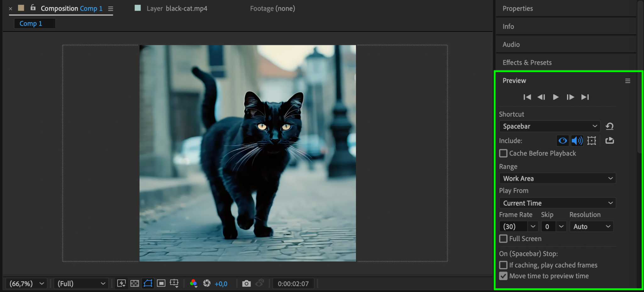Step to the next frame
Screen dimensions: 644x292
570,97
